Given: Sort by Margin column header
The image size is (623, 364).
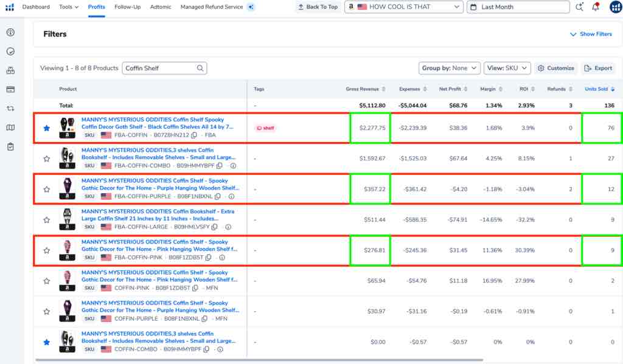Looking at the screenshot, I should (491, 89).
